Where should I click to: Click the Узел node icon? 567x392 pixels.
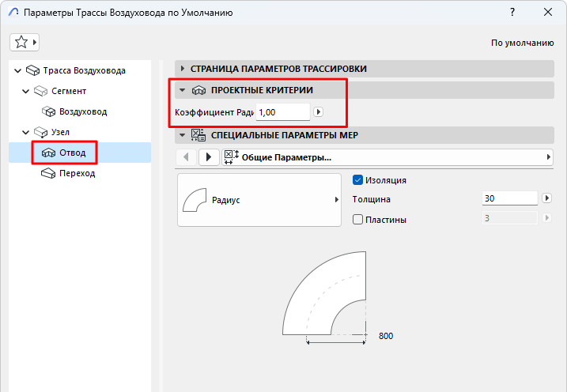coord(41,132)
